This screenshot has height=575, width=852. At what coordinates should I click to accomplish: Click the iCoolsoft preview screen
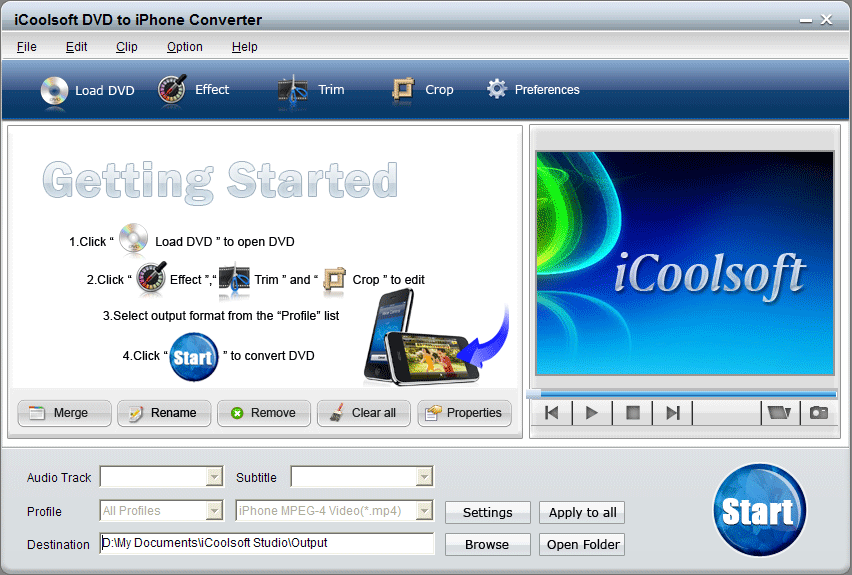click(x=685, y=263)
